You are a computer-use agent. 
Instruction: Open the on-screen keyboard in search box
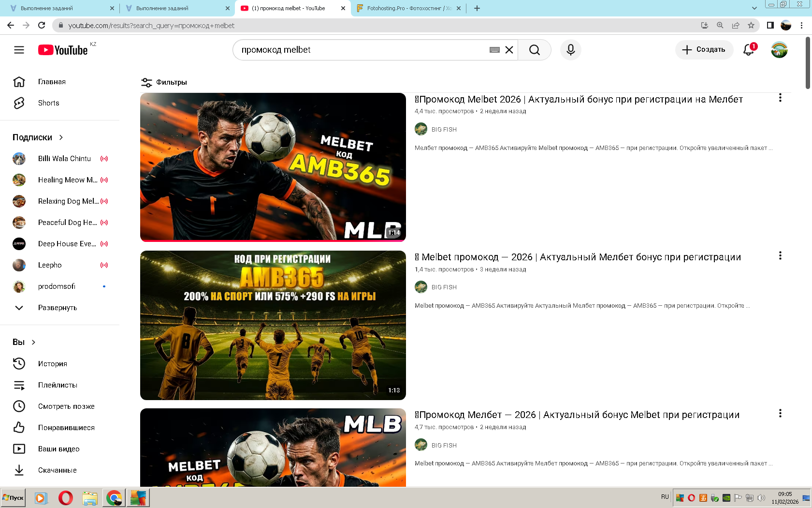click(x=494, y=50)
